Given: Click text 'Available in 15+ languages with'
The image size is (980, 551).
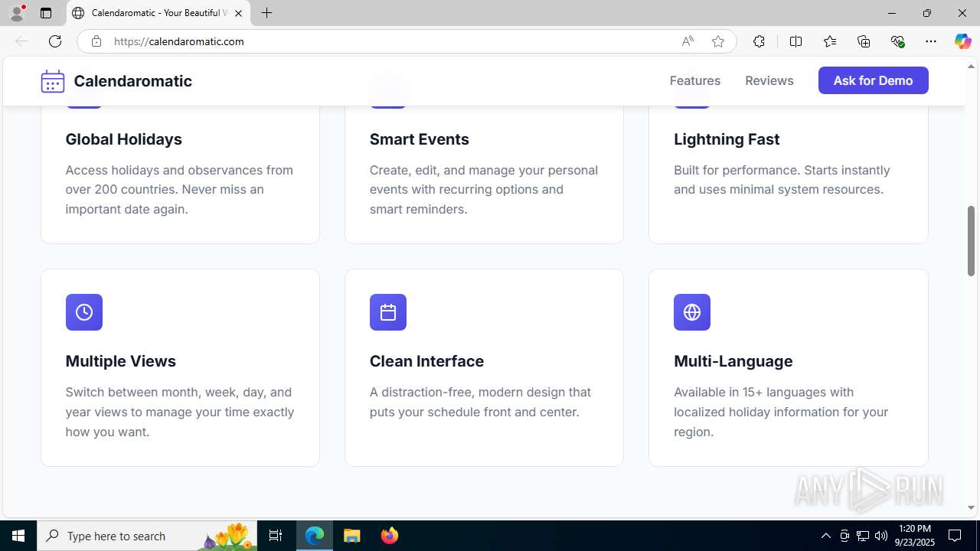Looking at the screenshot, I should [763, 393].
